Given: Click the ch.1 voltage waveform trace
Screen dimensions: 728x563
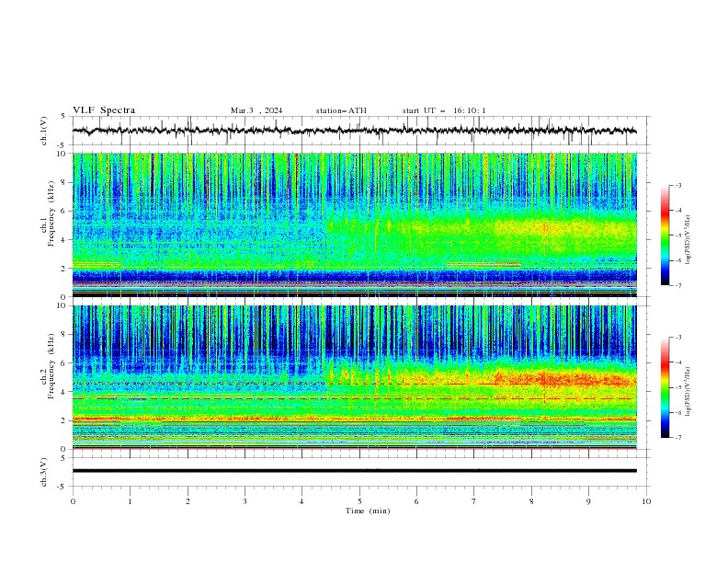Looking at the screenshot, I should [355, 131].
